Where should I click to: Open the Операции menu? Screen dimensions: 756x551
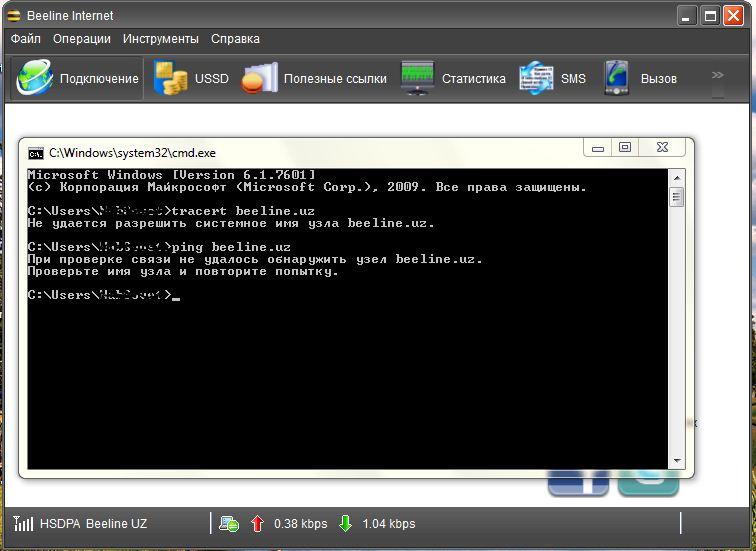tap(82, 39)
